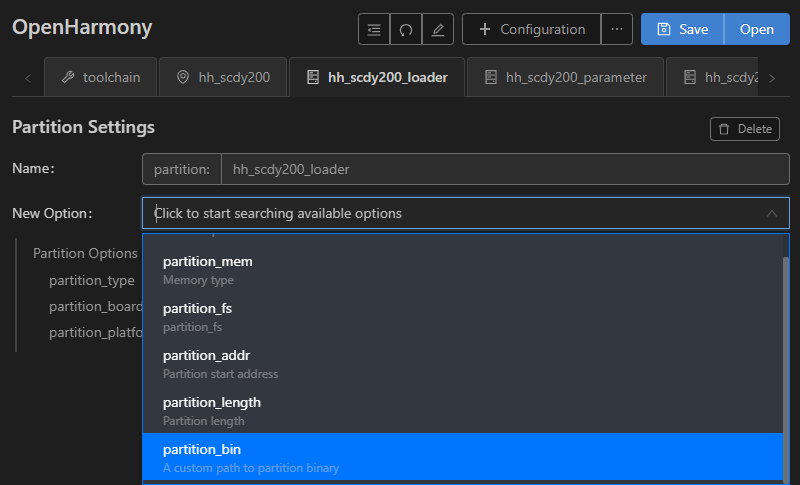Click the indent list icon in the toolbar
The width and height of the screenshot is (800, 485).
(374, 30)
